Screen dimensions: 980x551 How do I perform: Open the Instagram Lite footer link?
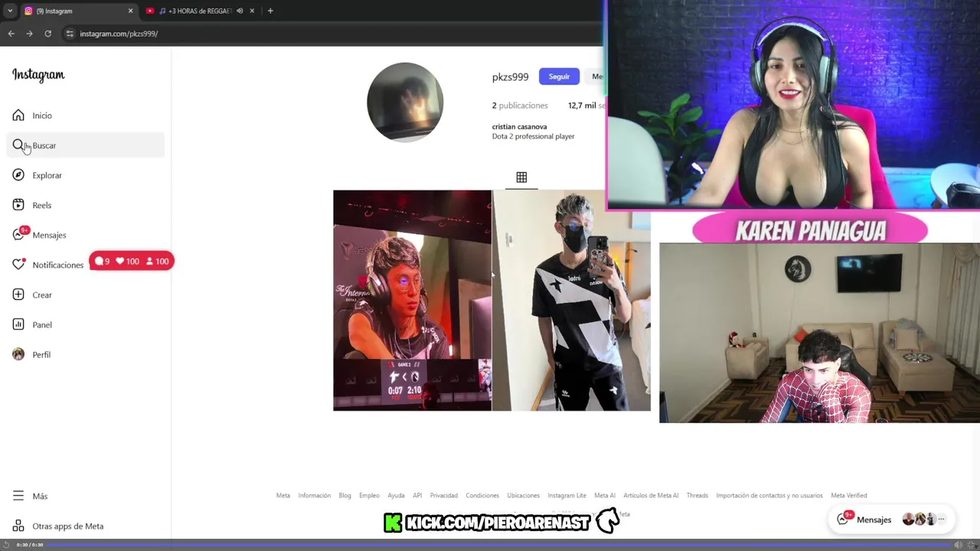pyautogui.click(x=567, y=496)
